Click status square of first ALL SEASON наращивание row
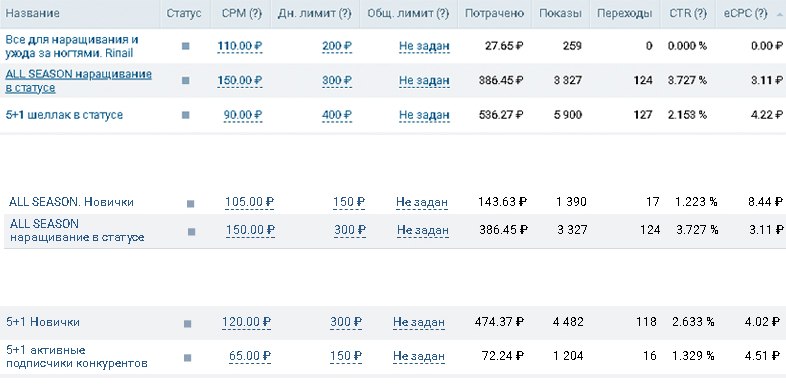This screenshot has height=385, width=786. 185,80
